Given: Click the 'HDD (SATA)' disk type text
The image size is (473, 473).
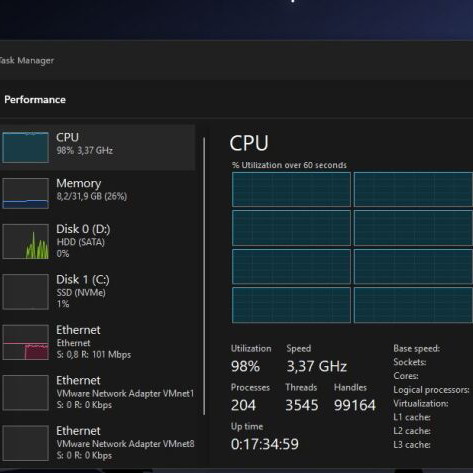Looking at the screenshot, I should (80, 242).
